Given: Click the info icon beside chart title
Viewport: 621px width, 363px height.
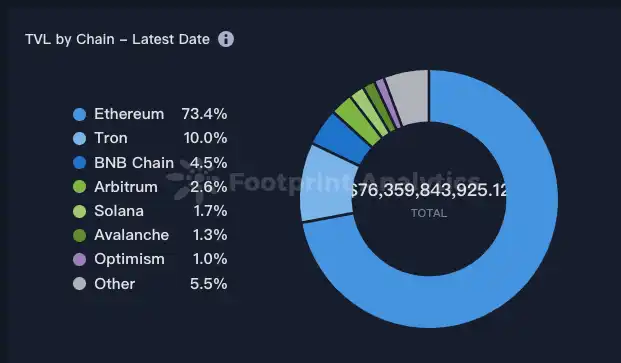Looking at the screenshot, I should [x=226, y=39].
